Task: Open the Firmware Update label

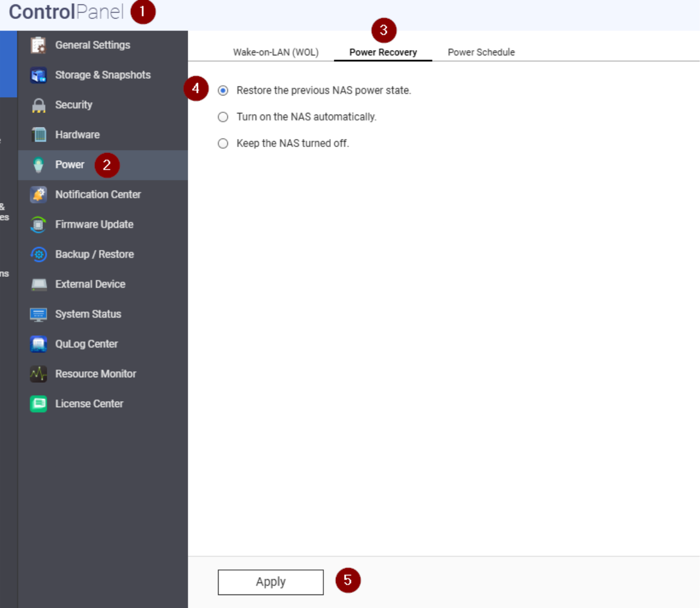Action: (94, 224)
